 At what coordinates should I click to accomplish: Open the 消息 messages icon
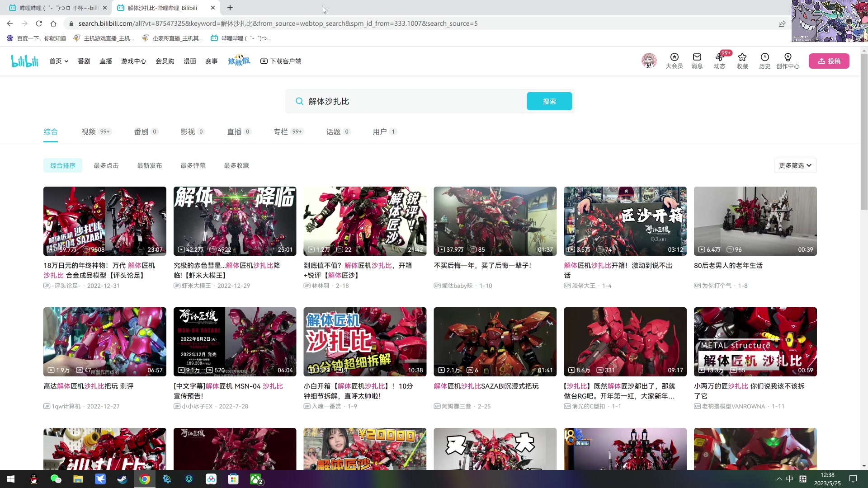pos(697,61)
